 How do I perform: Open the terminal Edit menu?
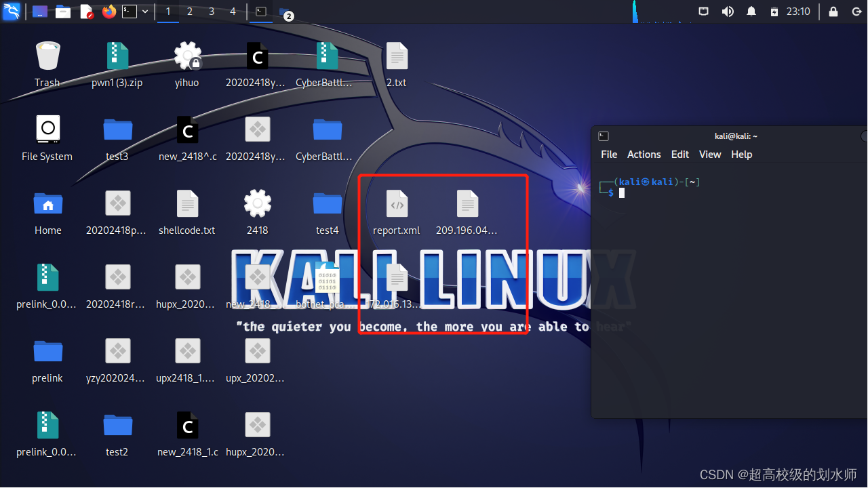pyautogui.click(x=680, y=155)
